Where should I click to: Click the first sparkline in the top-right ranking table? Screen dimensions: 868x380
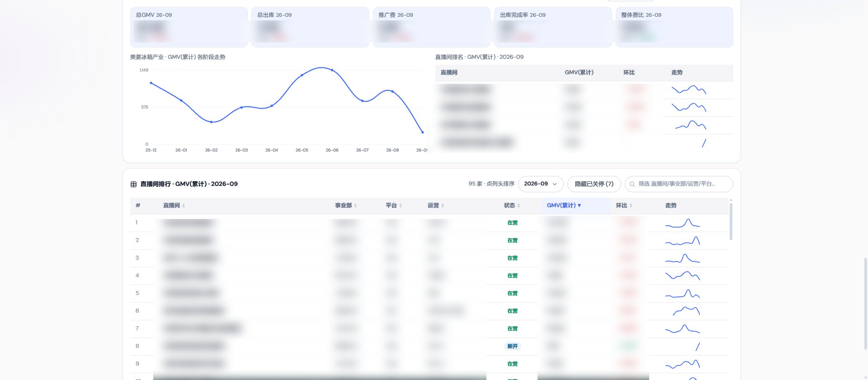pyautogui.click(x=689, y=90)
